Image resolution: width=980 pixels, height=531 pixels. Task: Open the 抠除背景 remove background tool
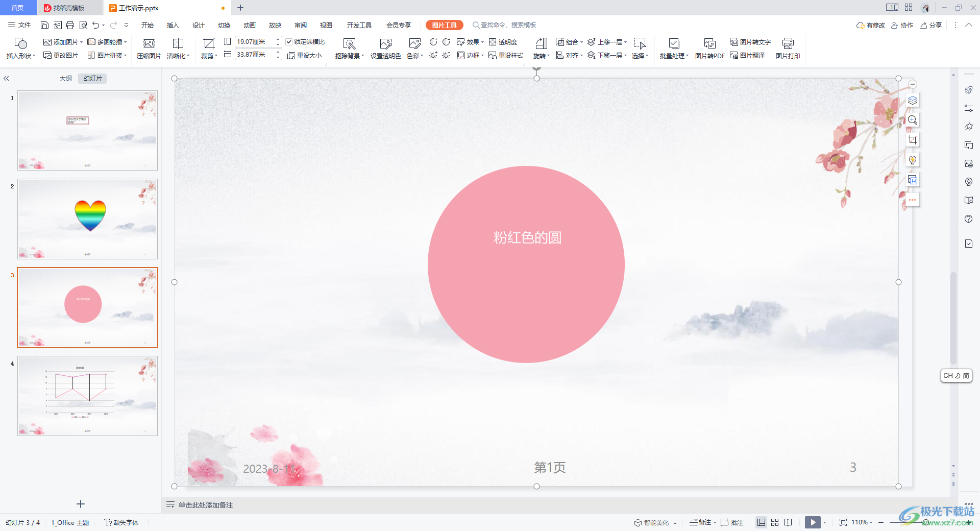click(349, 49)
